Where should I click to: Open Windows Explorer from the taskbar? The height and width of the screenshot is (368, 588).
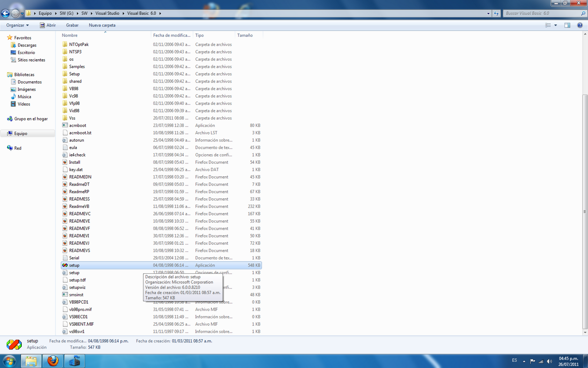pyautogui.click(x=31, y=361)
